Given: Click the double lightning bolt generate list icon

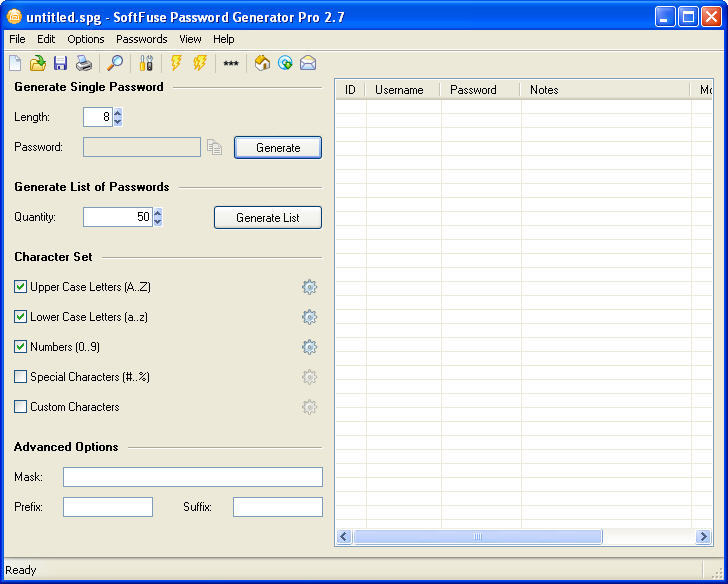Looking at the screenshot, I should point(200,63).
